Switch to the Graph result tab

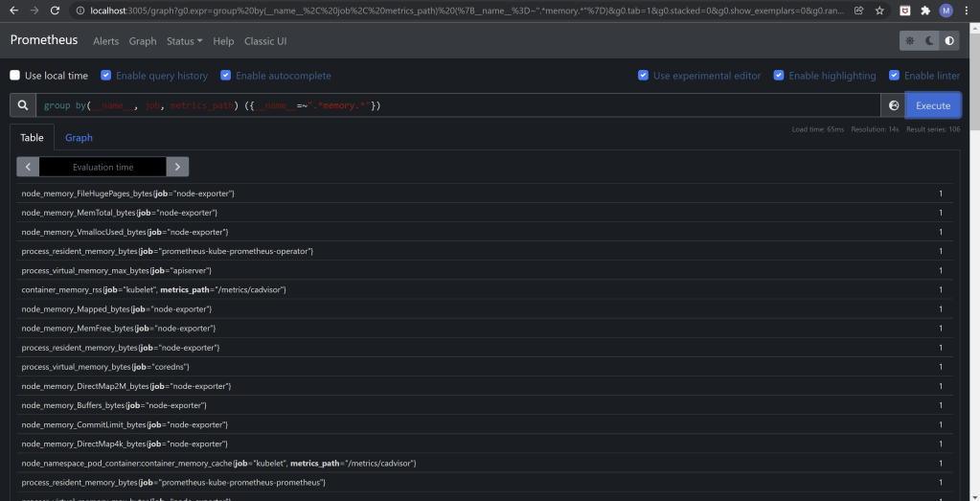[x=79, y=138]
